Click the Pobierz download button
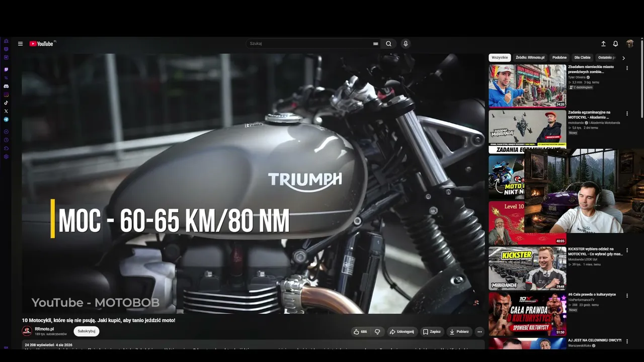The width and height of the screenshot is (644, 362). 459,332
